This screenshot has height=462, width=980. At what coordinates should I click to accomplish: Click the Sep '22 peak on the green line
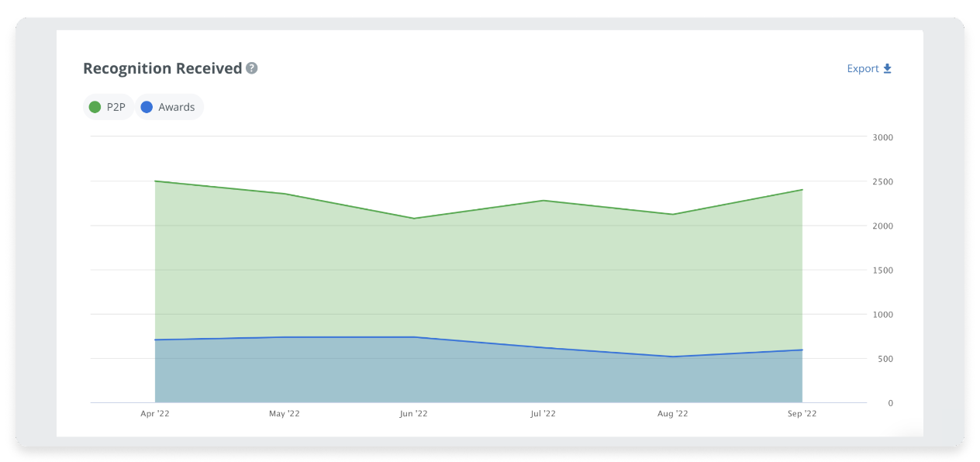802,188
